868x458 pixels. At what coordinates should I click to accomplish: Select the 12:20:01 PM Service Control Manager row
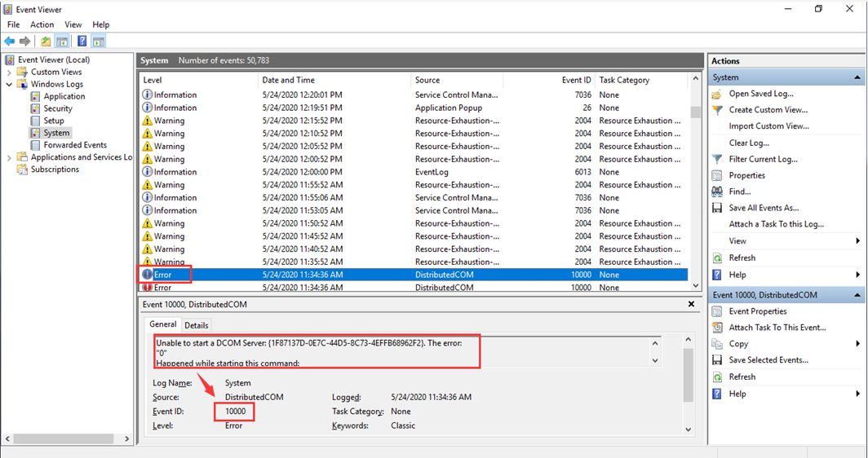414,95
